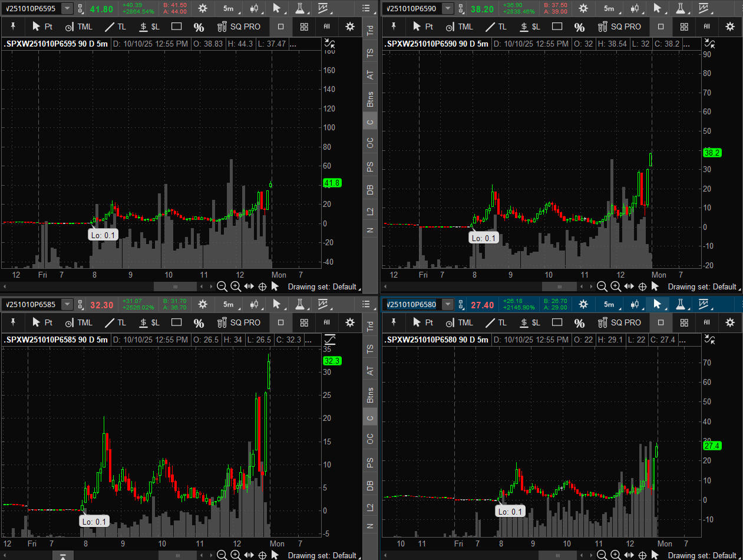Open chart settings gear in P6595 header
This screenshot has height=560, width=743.
(x=203, y=8)
